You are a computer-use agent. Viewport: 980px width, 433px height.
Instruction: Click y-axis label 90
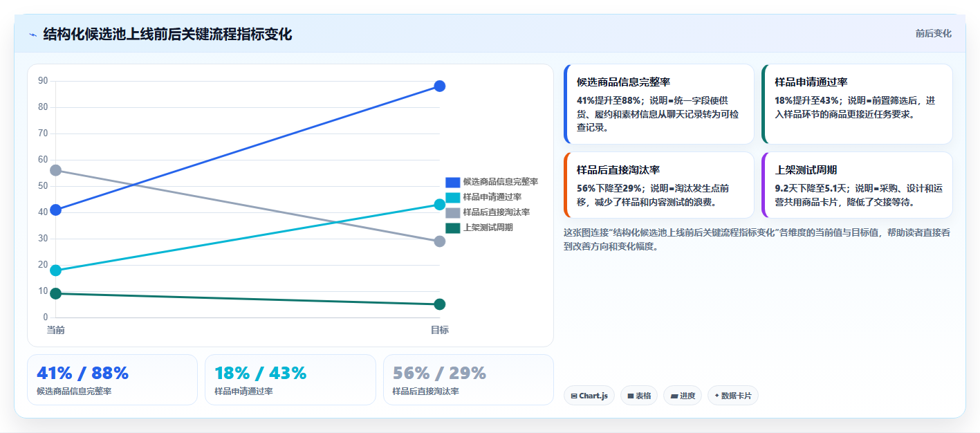click(43, 81)
